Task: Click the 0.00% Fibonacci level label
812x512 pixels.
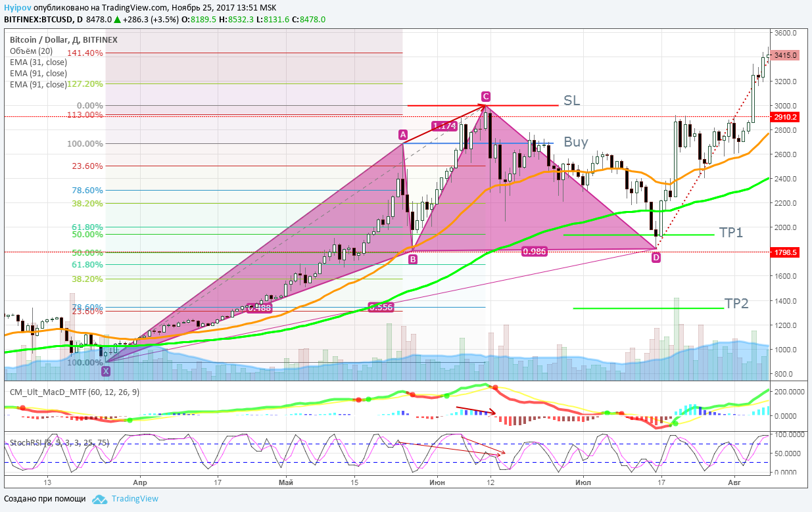Action: point(90,106)
